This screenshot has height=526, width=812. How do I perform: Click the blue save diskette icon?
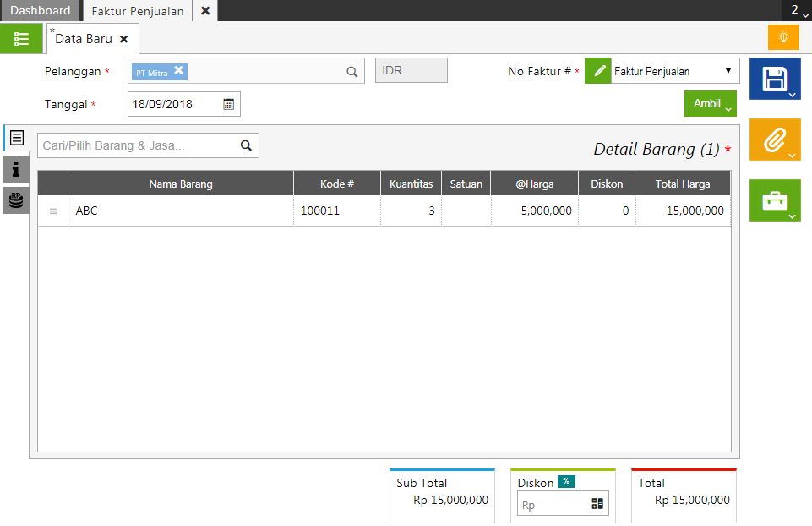coord(774,79)
